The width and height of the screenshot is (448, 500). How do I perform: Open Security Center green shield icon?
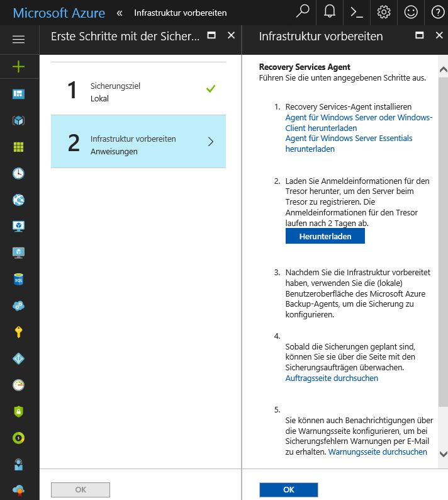(18, 411)
